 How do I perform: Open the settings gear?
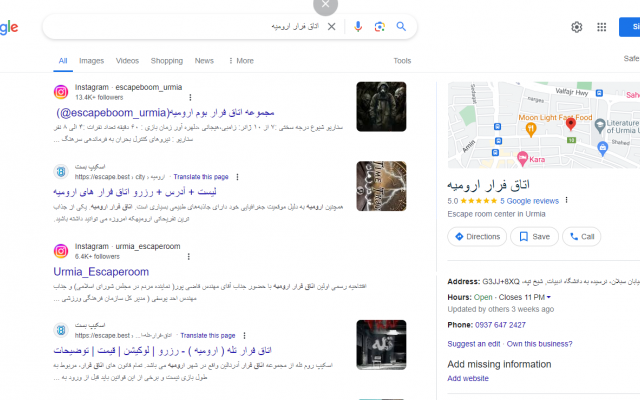tap(576, 27)
